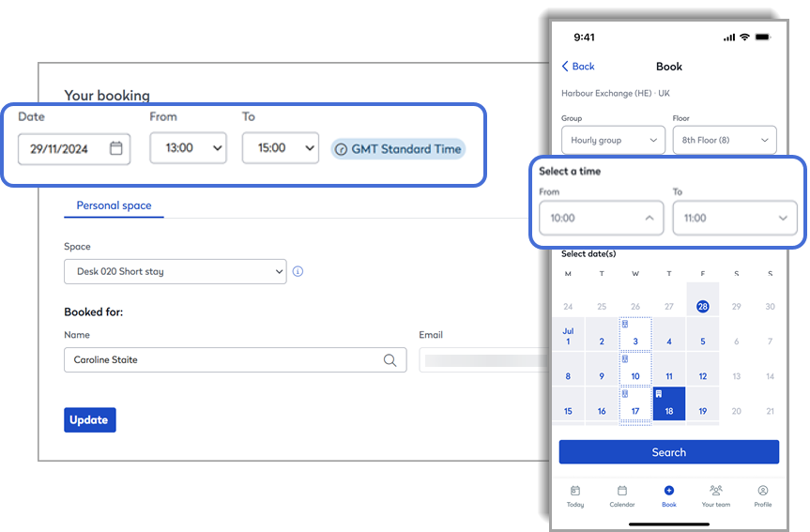
Task: Click the Update button
Action: click(90, 420)
